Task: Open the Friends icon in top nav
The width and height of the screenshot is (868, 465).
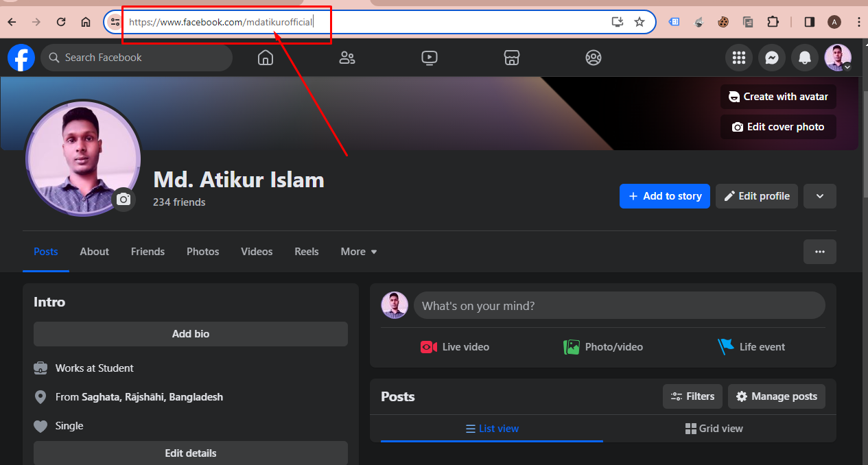Action: click(347, 58)
